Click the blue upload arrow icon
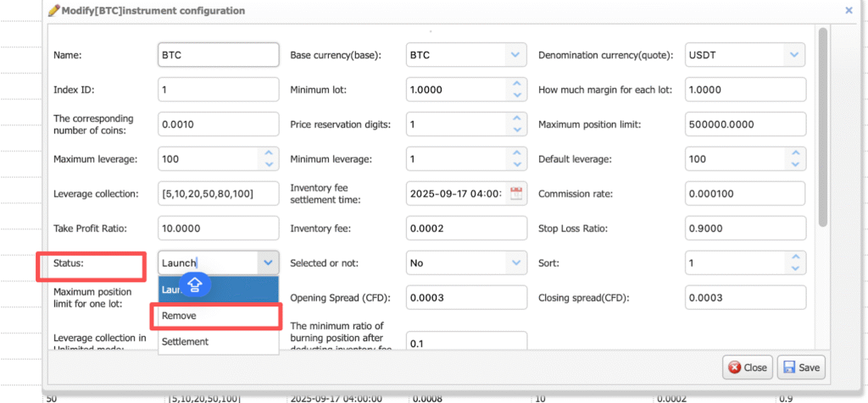This screenshot has height=403, width=868. pyautogui.click(x=194, y=286)
